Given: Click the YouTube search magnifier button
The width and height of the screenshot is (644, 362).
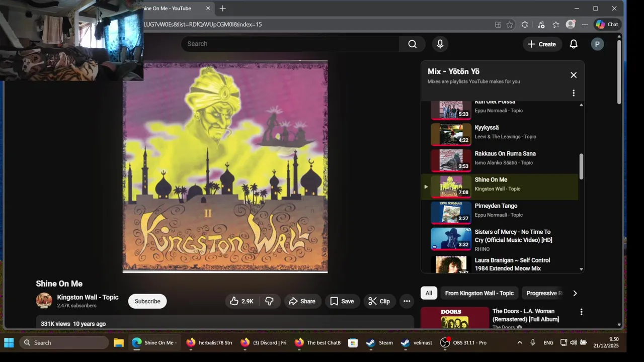Looking at the screenshot, I should (413, 44).
